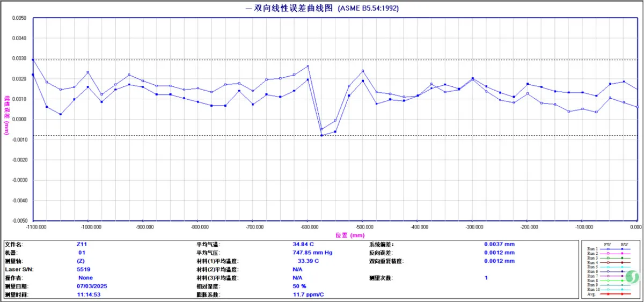Click the Avg. FW red legend marker

click(x=608, y=294)
